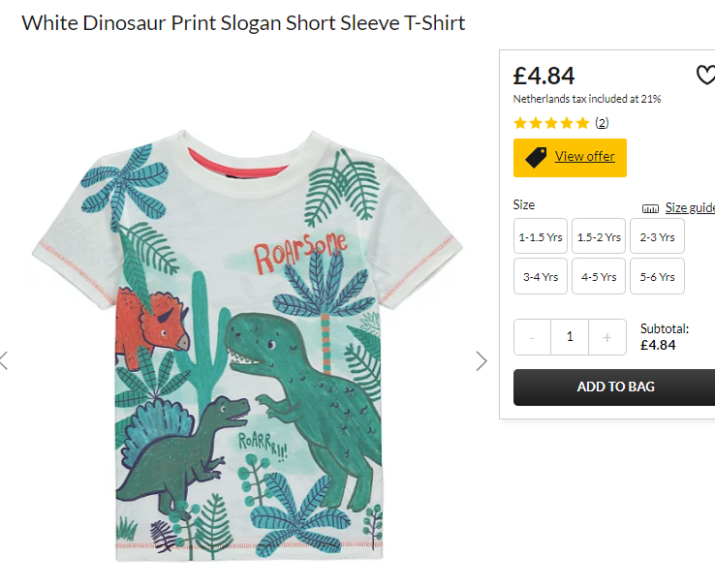Select size 4-5 Yrs

(599, 276)
